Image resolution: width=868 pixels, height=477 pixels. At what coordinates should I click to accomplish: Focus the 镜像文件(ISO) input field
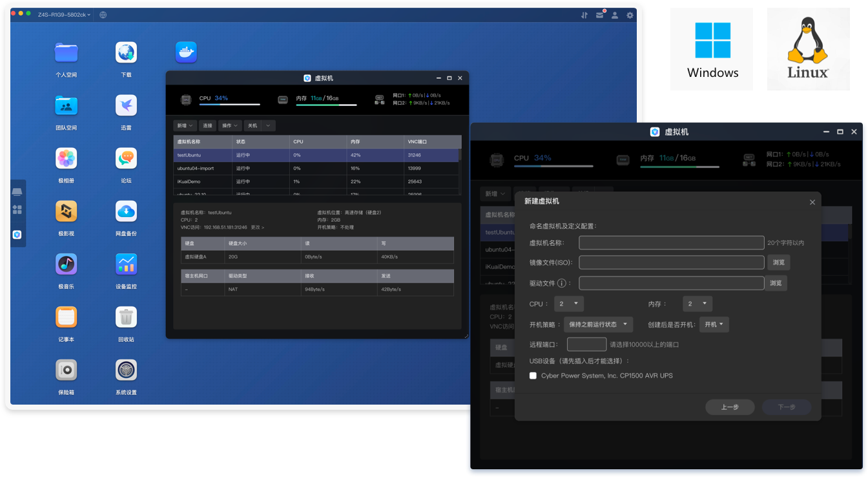(672, 262)
